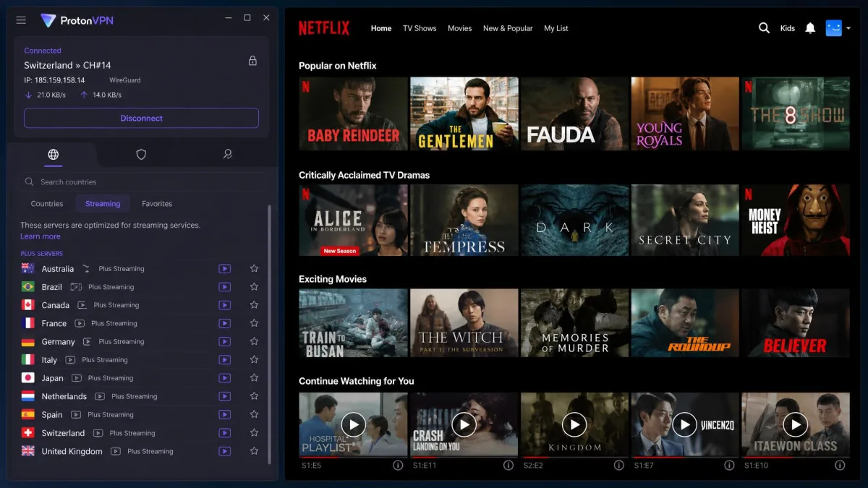Show info for Kingdom S2:E2

coord(618,466)
